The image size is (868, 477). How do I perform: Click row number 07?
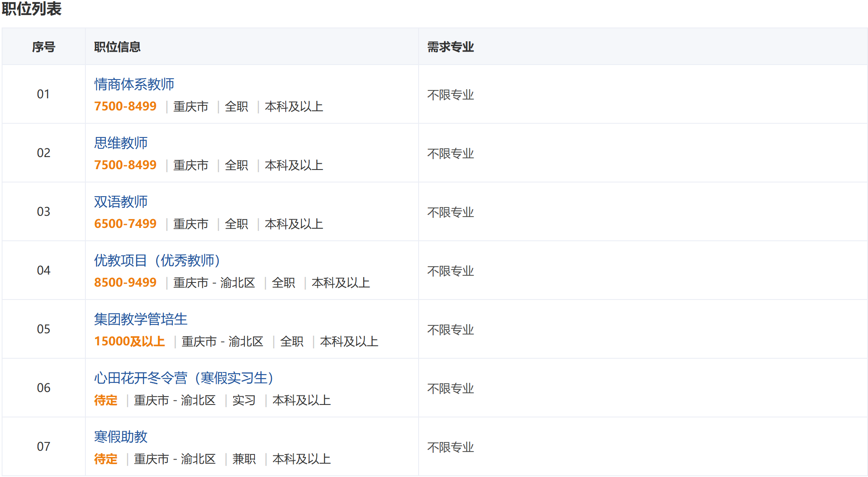(44, 447)
